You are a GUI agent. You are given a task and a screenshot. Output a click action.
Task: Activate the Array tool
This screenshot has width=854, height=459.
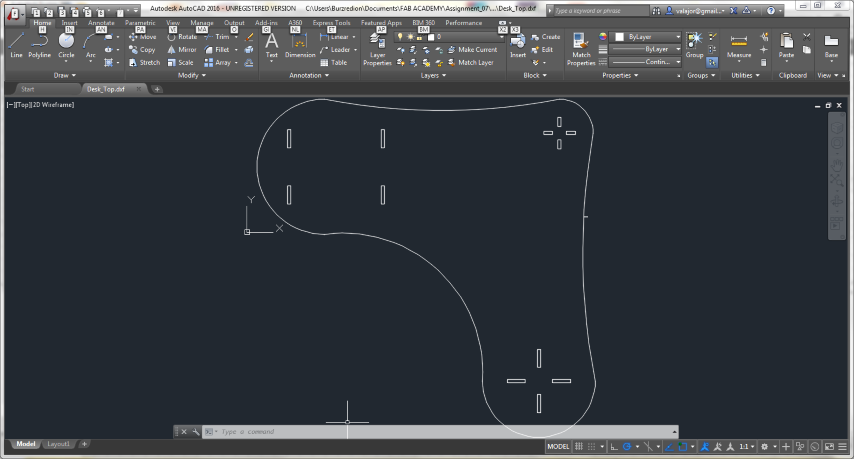(x=217, y=63)
